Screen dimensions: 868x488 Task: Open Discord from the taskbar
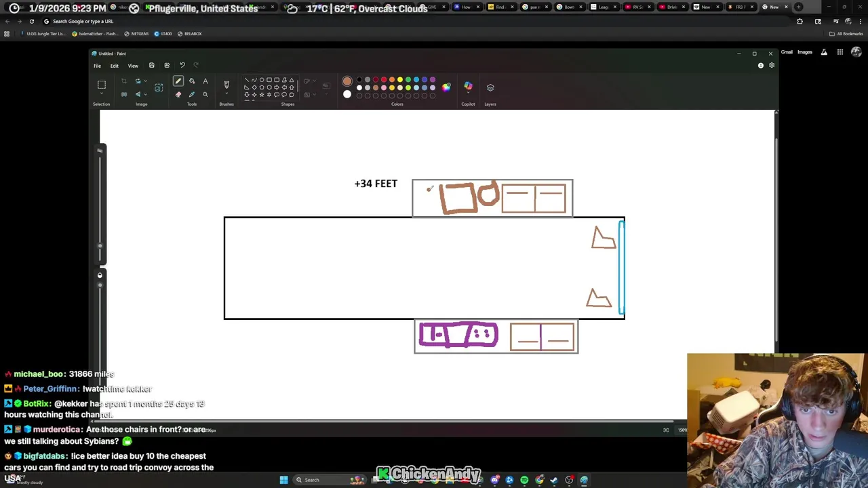[494, 480]
